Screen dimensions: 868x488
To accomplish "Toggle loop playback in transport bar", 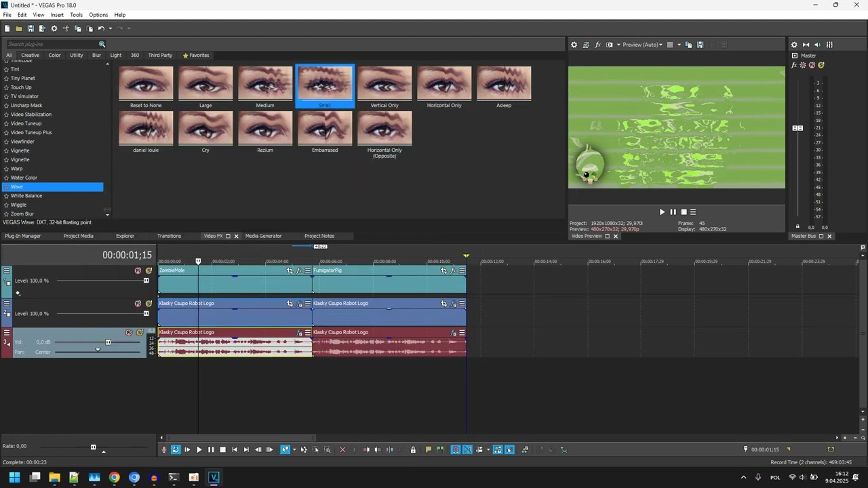I will (x=176, y=449).
